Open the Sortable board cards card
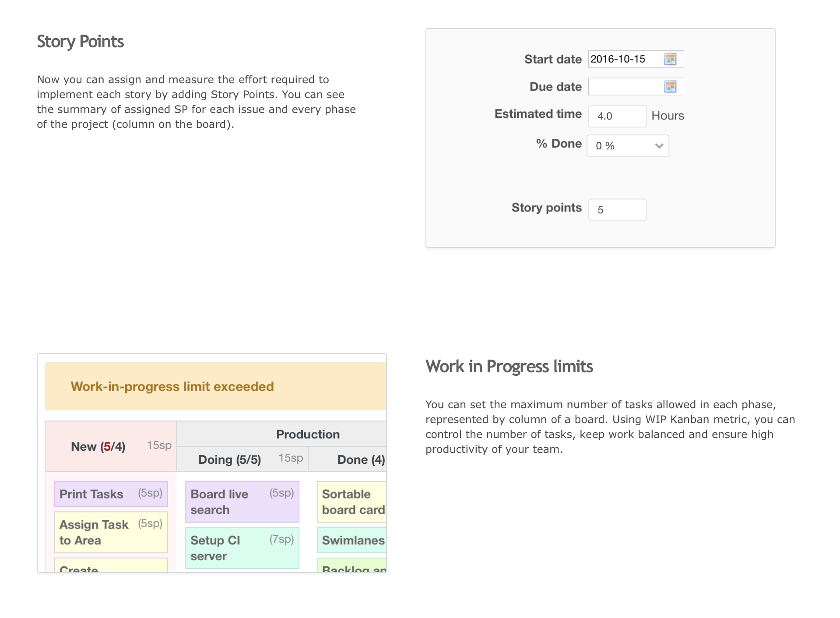 351,502
